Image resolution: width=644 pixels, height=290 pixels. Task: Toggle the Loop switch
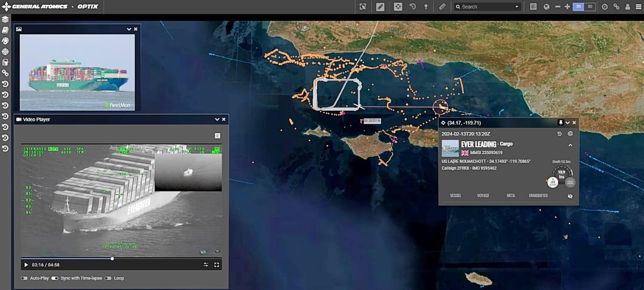click(x=108, y=278)
